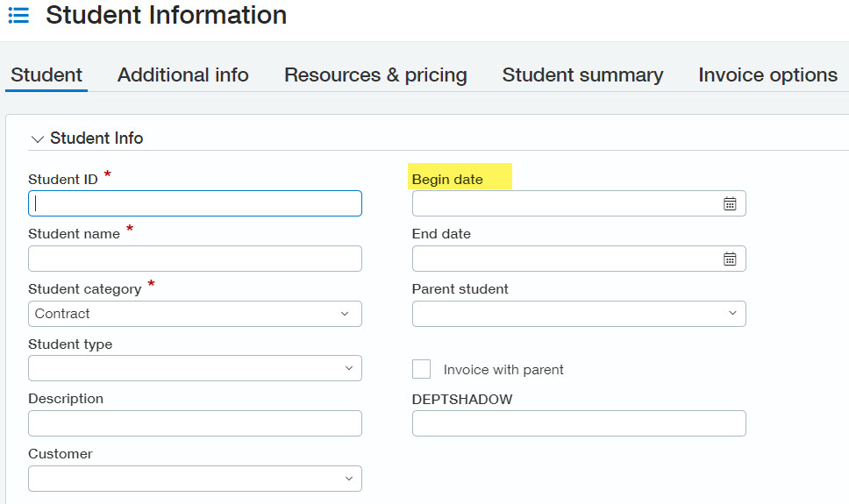Select the Student tab

click(46, 75)
